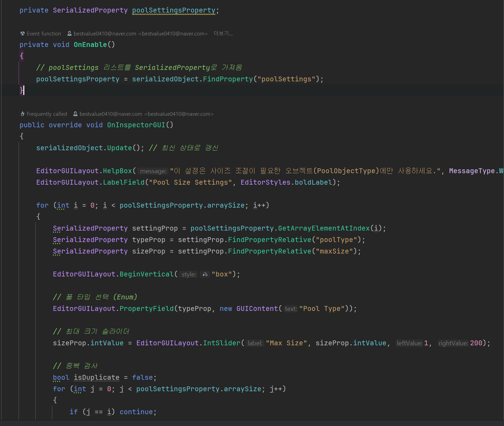504x426 pixels.
Task: Click the "Pool Type" string literal
Action: (x=322, y=308)
